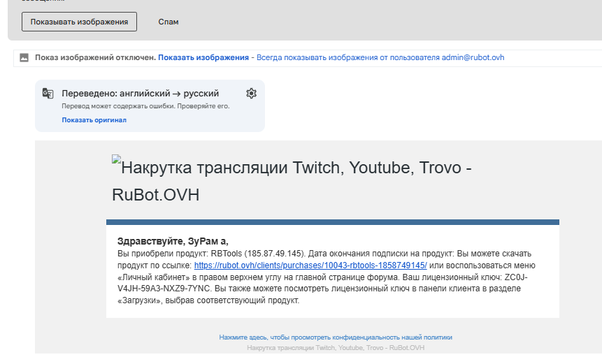The width and height of the screenshot is (602, 364).
Task: Open the privacy policy link in the footer
Action: coord(335,337)
